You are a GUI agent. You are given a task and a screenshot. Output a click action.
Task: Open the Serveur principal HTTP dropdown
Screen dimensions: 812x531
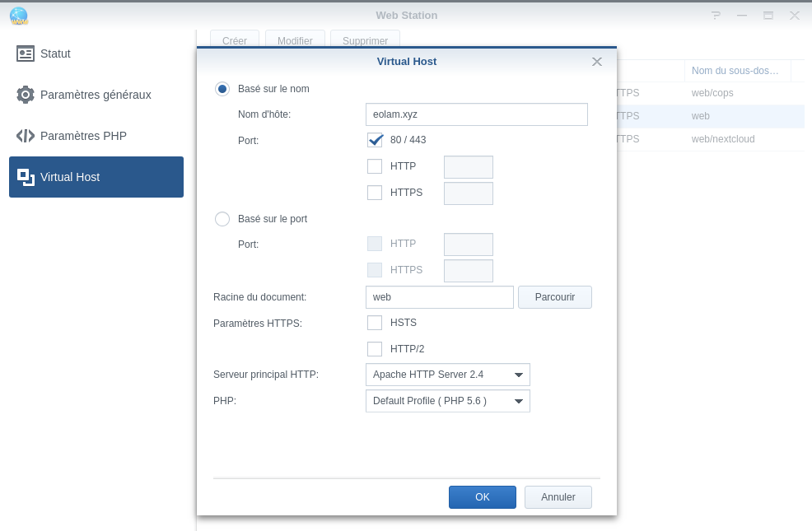(x=447, y=375)
